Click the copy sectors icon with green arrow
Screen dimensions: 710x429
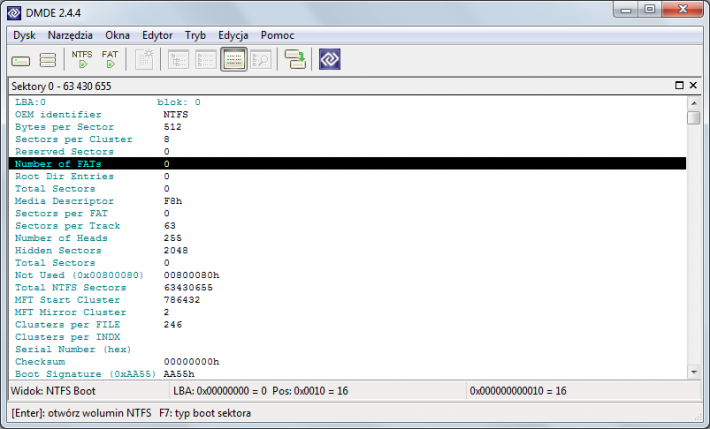(x=295, y=59)
